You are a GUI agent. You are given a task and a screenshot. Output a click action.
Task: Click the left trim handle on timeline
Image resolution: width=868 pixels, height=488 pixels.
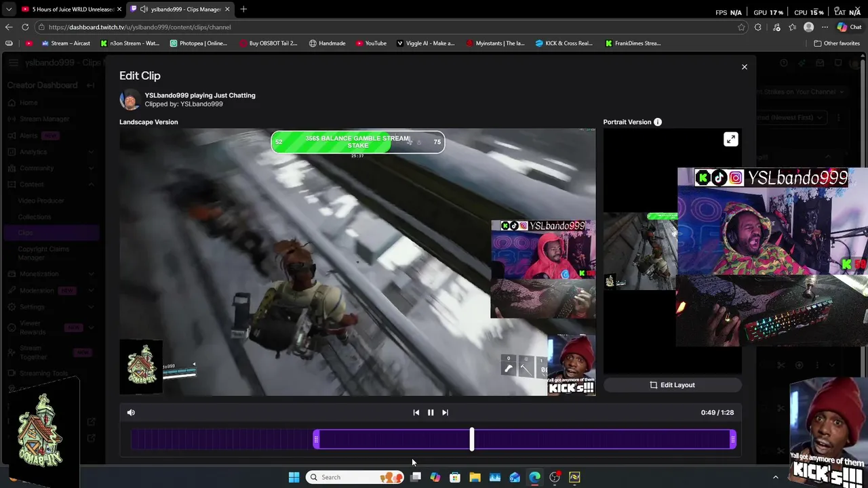tap(316, 440)
